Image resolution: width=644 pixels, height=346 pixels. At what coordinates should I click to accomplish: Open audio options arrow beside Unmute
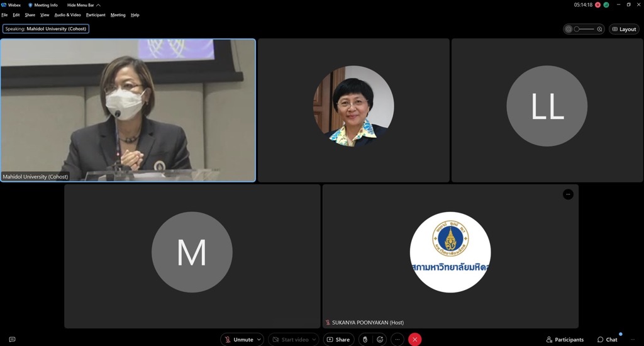click(259, 340)
